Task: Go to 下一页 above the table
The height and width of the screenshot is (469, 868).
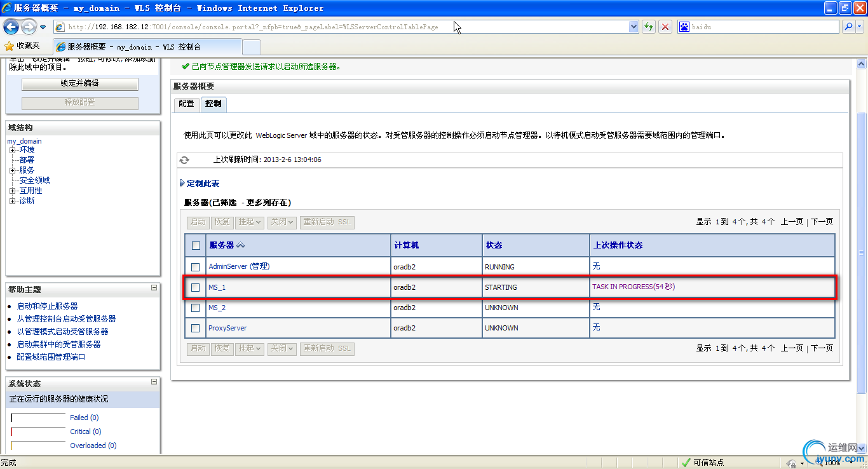Action: point(822,222)
